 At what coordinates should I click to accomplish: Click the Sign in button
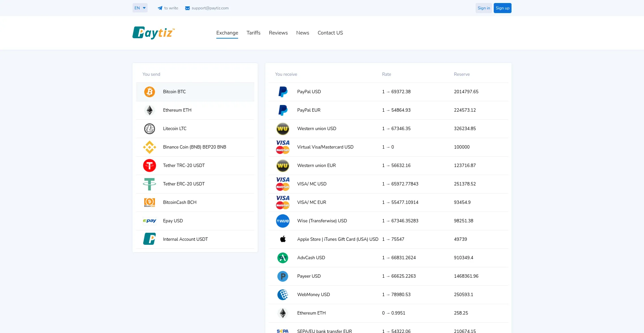484,8
